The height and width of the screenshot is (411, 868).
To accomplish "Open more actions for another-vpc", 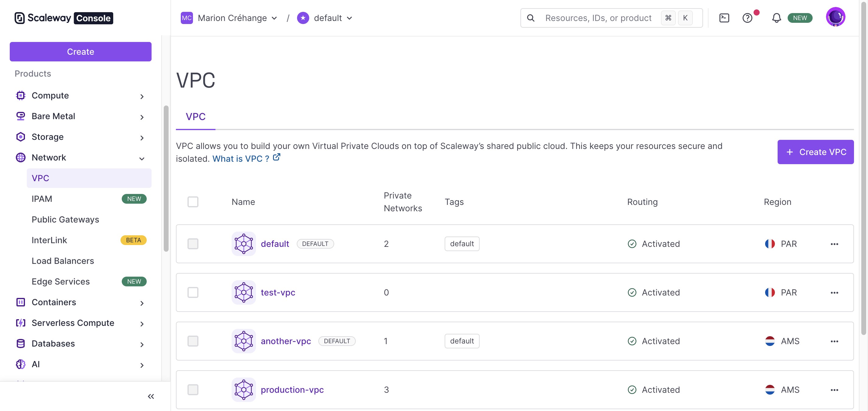I will [x=834, y=341].
